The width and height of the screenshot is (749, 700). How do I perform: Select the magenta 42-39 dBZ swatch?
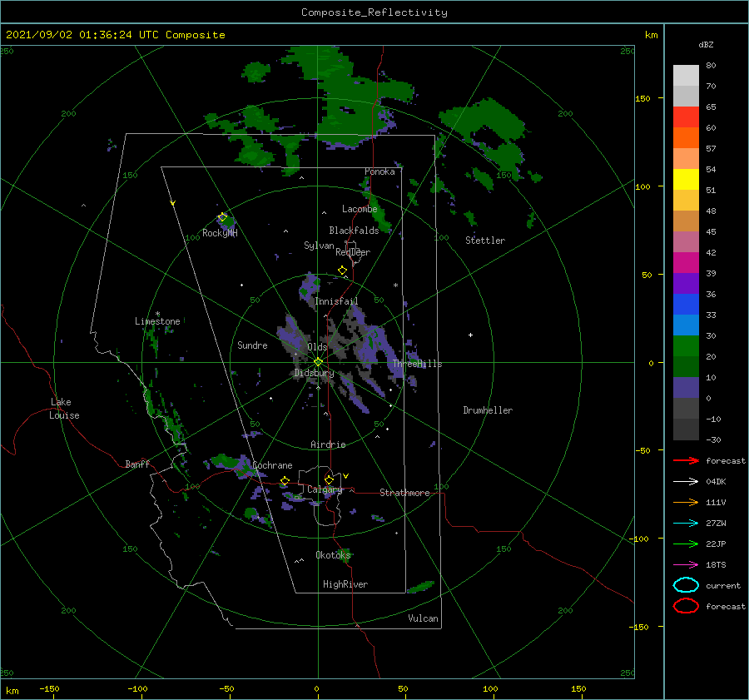[686, 263]
